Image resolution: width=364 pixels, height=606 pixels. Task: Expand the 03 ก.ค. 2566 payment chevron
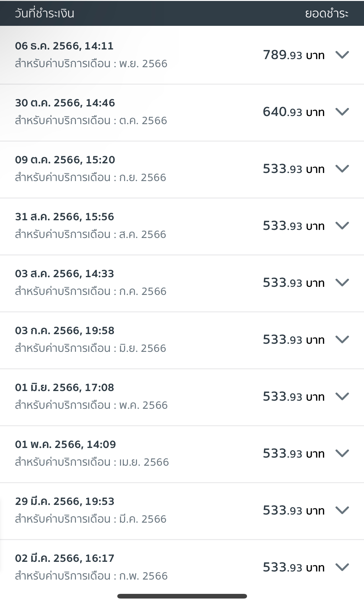[342, 340]
